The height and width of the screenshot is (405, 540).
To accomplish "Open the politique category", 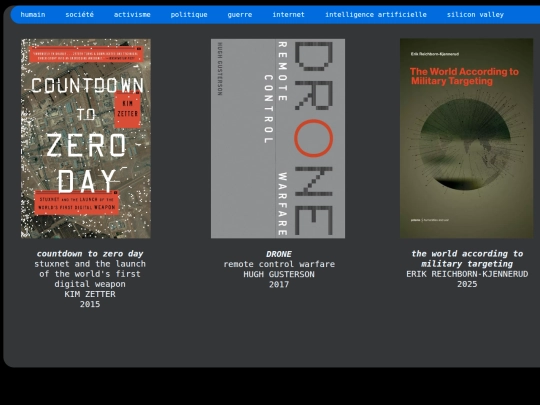I will point(189,14).
